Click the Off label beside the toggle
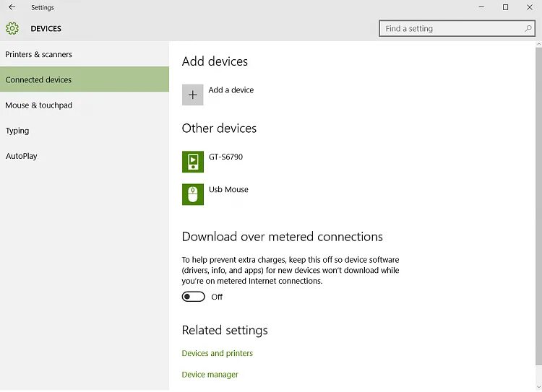 217,297
